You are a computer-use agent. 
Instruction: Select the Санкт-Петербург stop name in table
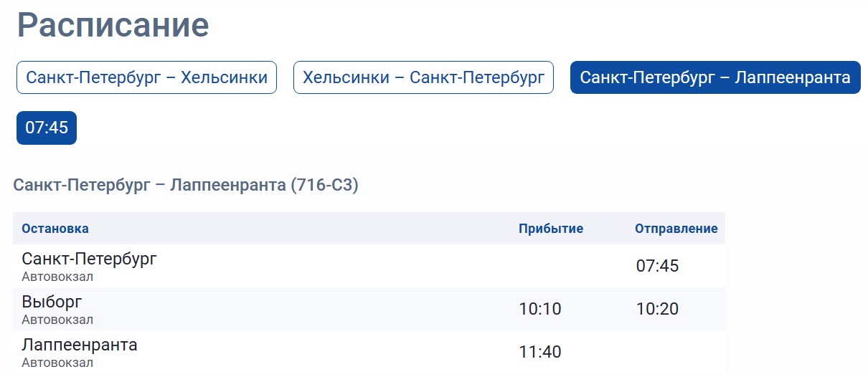coord(89,259)
